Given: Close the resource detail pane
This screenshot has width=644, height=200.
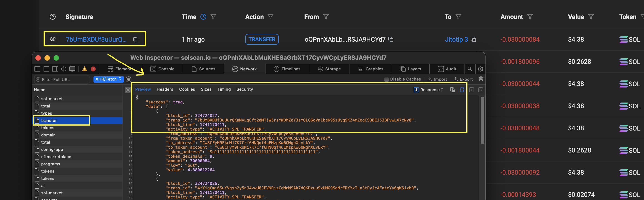Looking at the screenshot, I should [128, 90].
